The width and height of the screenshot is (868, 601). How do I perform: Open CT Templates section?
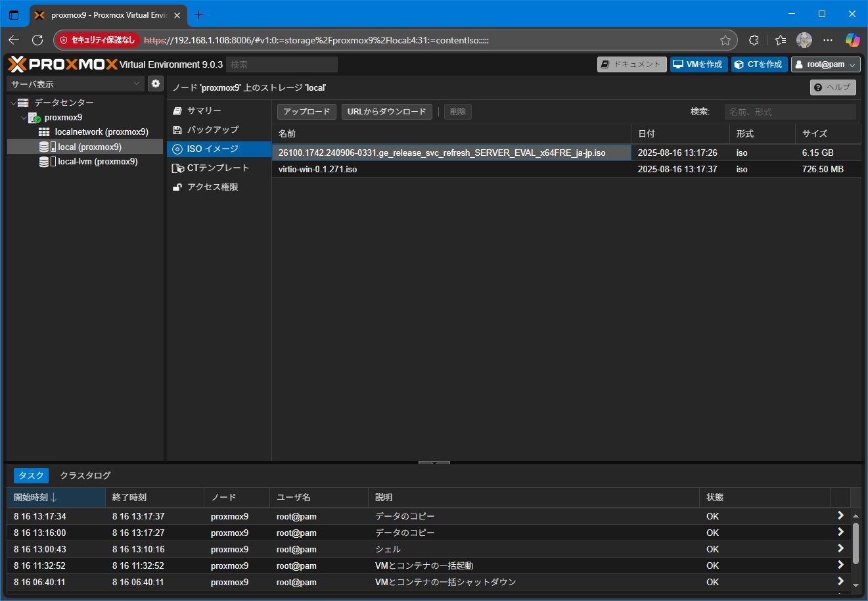click(x=219, y=168)
